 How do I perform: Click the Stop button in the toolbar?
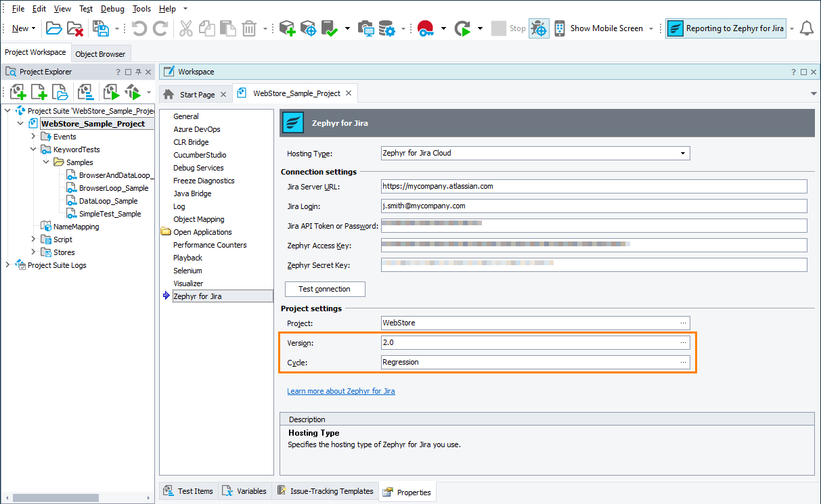pos(508,28)
